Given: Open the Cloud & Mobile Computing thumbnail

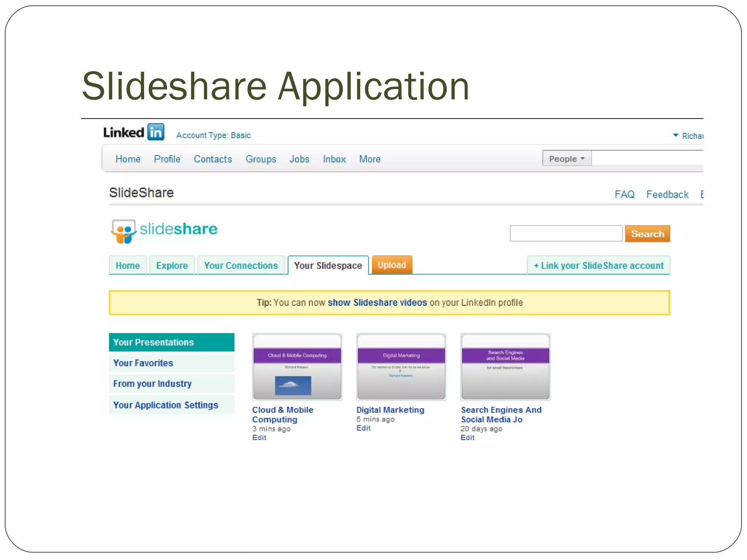Looking at the screenshot, I should click(x=297, y=367).
